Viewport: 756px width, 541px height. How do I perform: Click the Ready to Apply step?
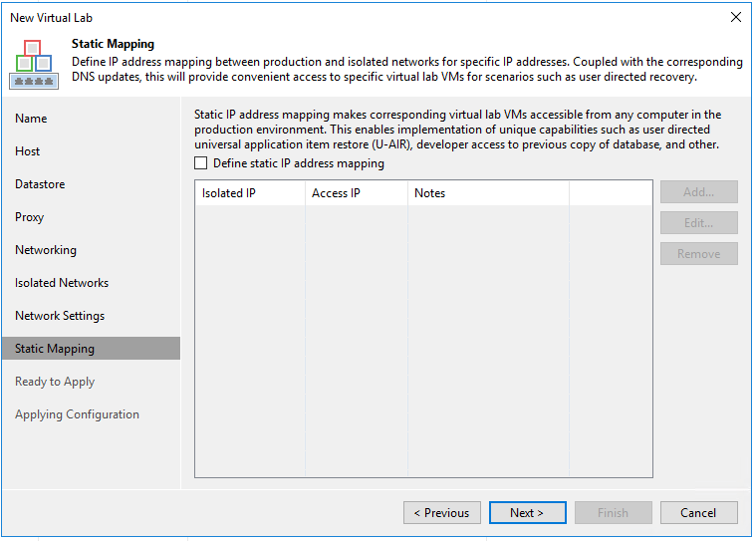coord(55,382)
